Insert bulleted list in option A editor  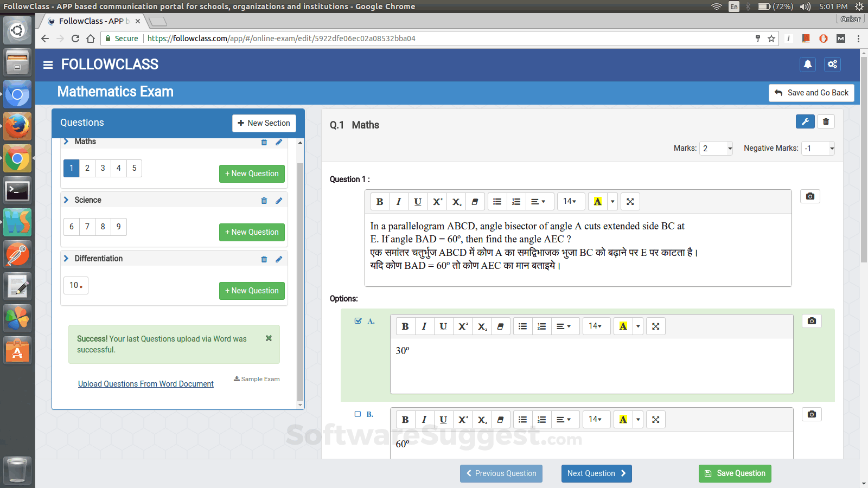[x=522, y=326]
